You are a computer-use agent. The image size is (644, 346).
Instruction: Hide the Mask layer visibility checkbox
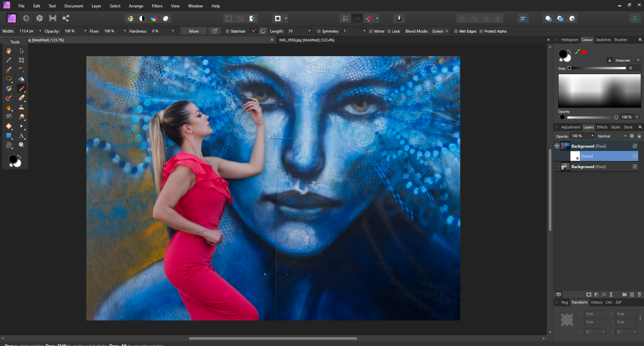635,156
